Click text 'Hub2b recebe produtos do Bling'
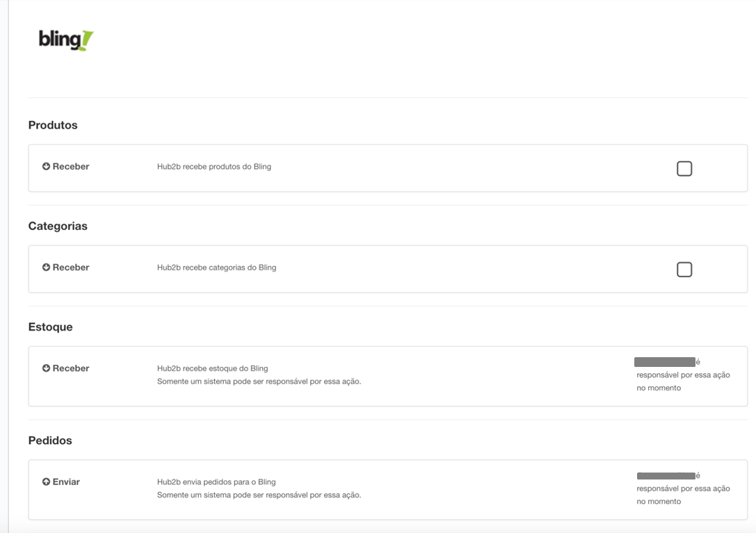Screen dimensions: 756x533 point(214,166)
